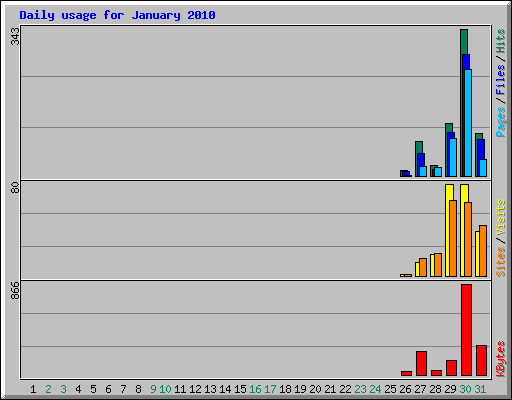Click day number 8 on the x-axis
This screenshot has height=400, width=512.
pos(138,389)
